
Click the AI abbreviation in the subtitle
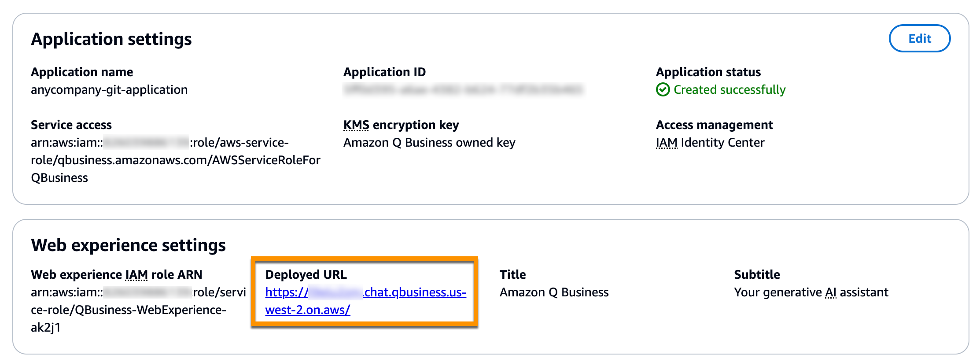coord(831,292)
